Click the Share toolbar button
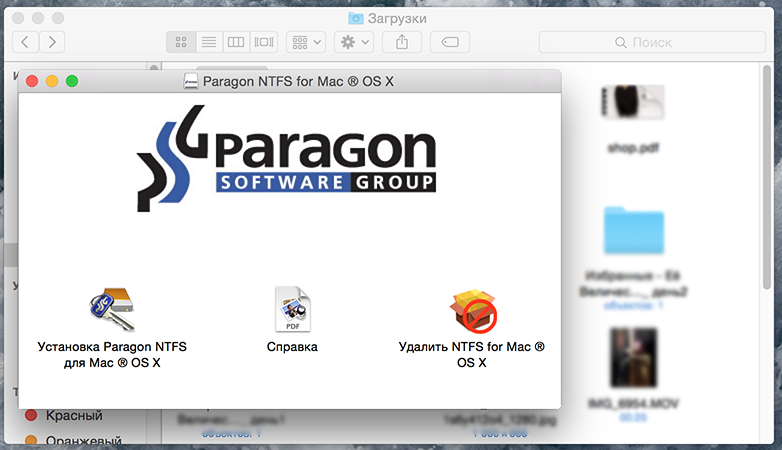 pos(402,42)
